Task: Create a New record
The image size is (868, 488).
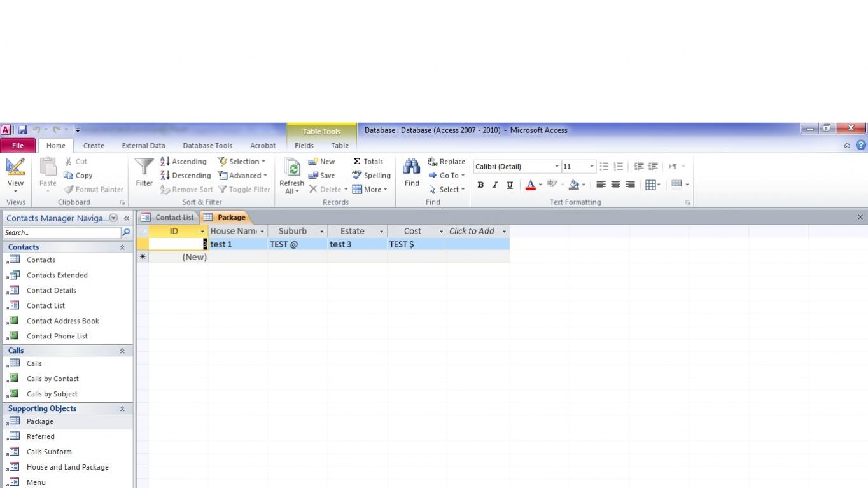Action: point(321,162)
